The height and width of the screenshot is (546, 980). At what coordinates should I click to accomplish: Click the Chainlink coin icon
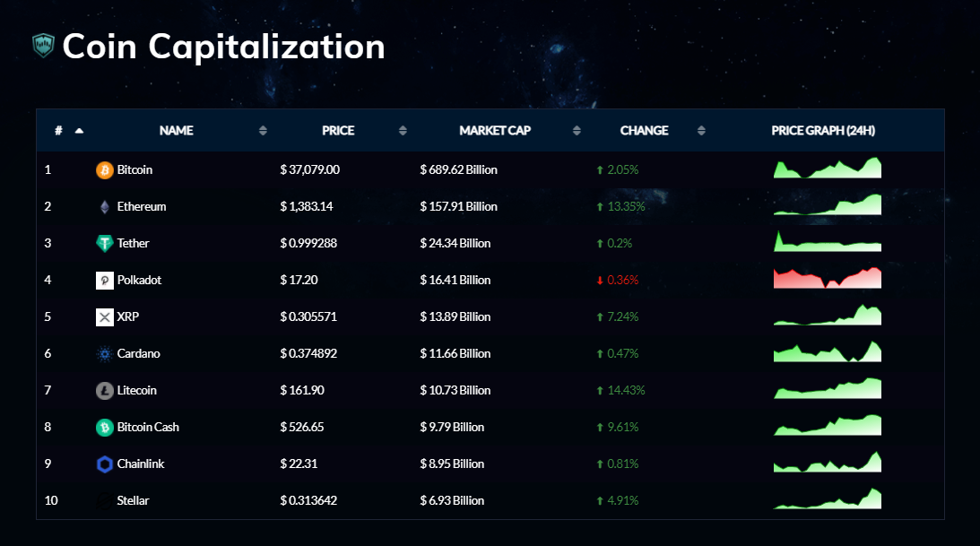(104, 464)
